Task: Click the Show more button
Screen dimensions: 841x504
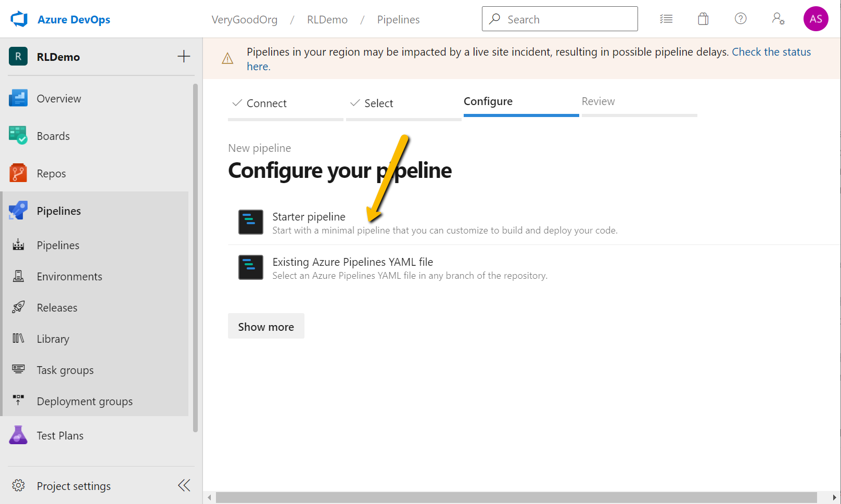Action: 266,326
